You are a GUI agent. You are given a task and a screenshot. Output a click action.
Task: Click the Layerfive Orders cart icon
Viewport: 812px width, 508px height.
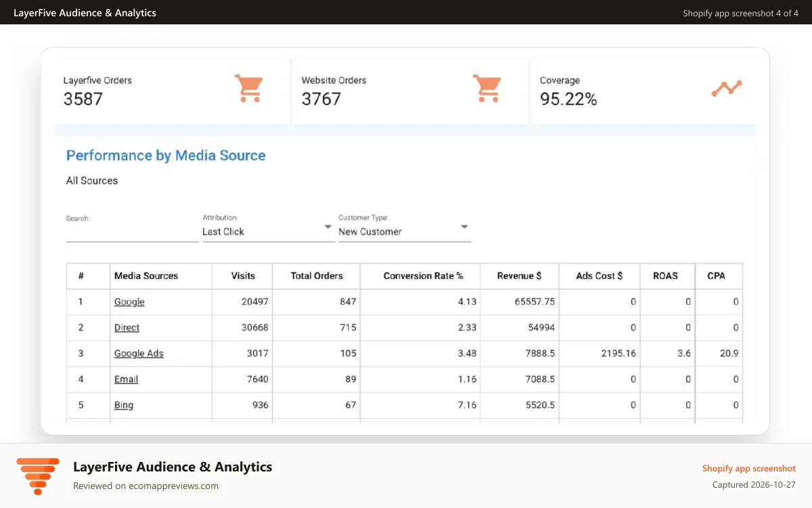click(249, 89)
